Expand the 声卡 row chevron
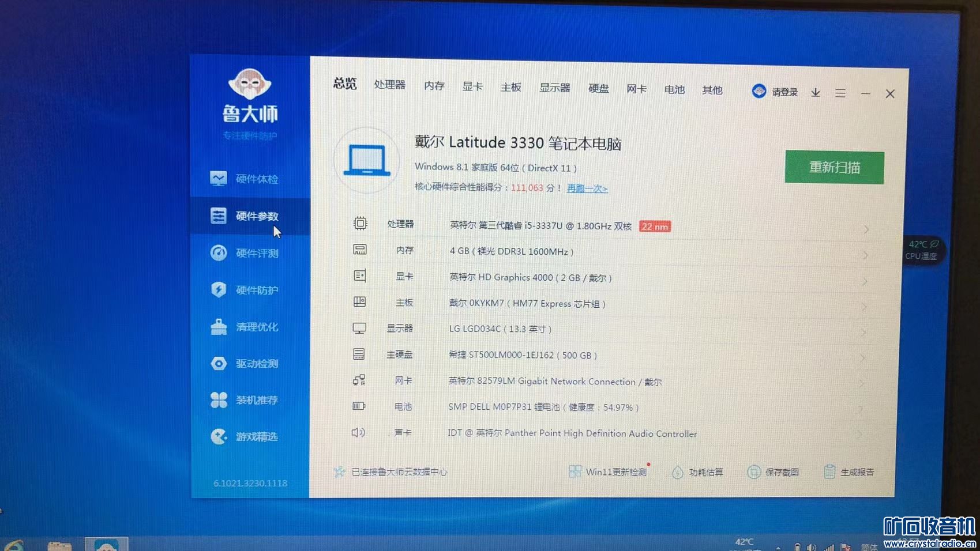 click(860, 434)
